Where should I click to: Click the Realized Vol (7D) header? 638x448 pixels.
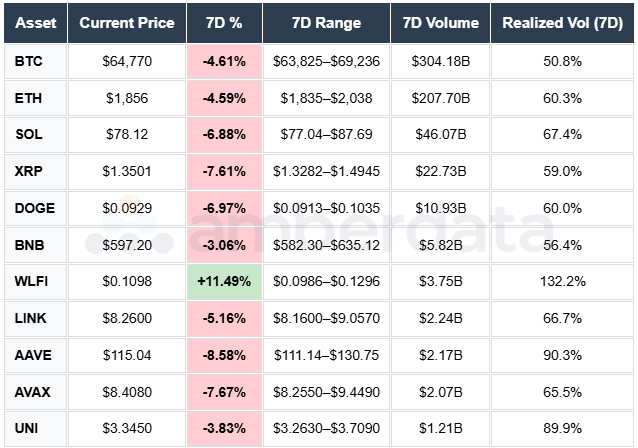(x=560, y=22)
